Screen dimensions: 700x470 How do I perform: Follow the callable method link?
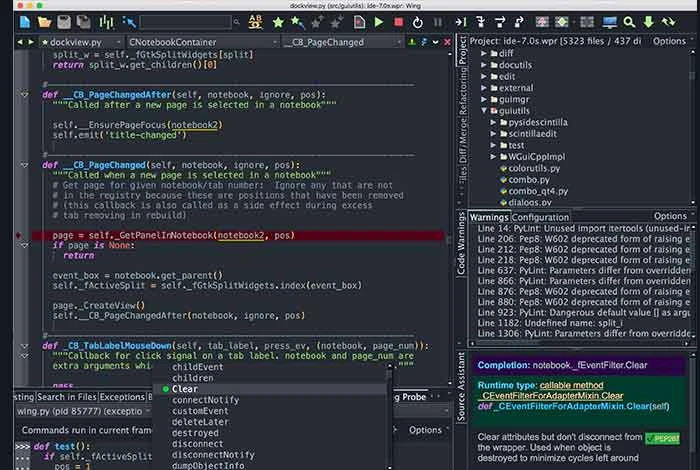tap(571, 385)
